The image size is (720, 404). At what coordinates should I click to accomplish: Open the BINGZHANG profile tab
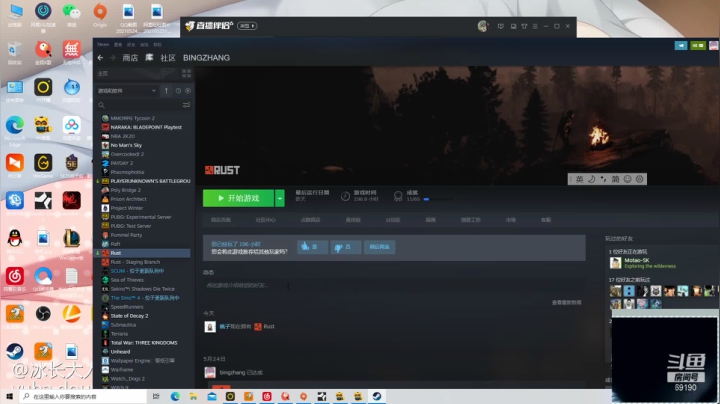[x=207, y=58]
